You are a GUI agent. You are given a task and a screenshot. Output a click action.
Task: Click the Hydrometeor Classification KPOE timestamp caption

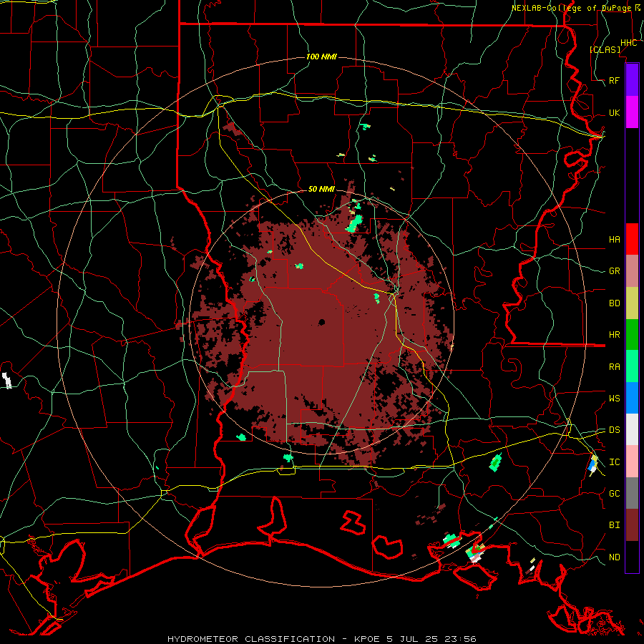tap(322, 639)
